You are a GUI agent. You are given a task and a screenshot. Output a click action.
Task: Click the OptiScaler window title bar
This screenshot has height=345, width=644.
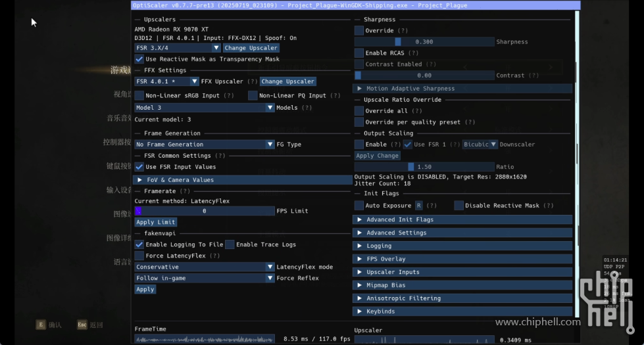click(x=356, y=5)
